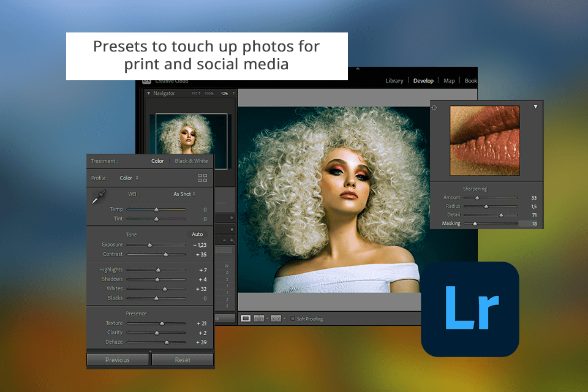Click the Shadows value +4

[203, 279]
